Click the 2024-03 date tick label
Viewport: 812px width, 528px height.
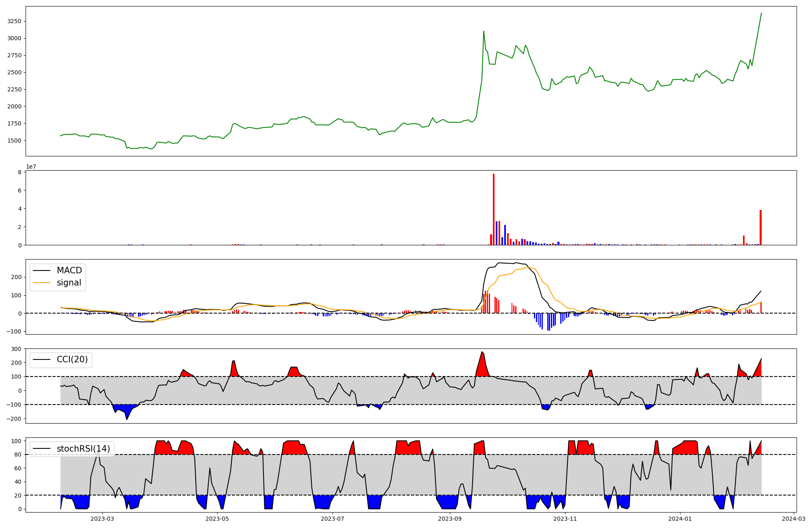click(x=794, y=519)
